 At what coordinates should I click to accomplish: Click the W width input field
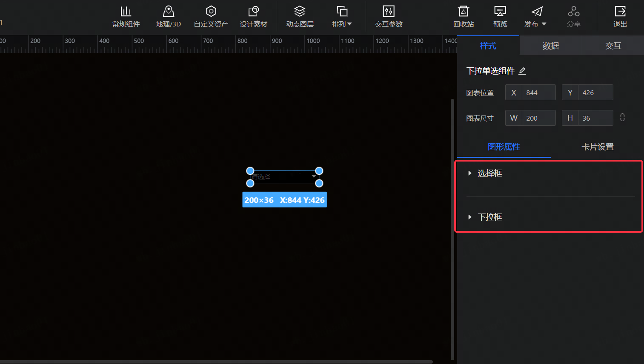(x=538, y=118)
